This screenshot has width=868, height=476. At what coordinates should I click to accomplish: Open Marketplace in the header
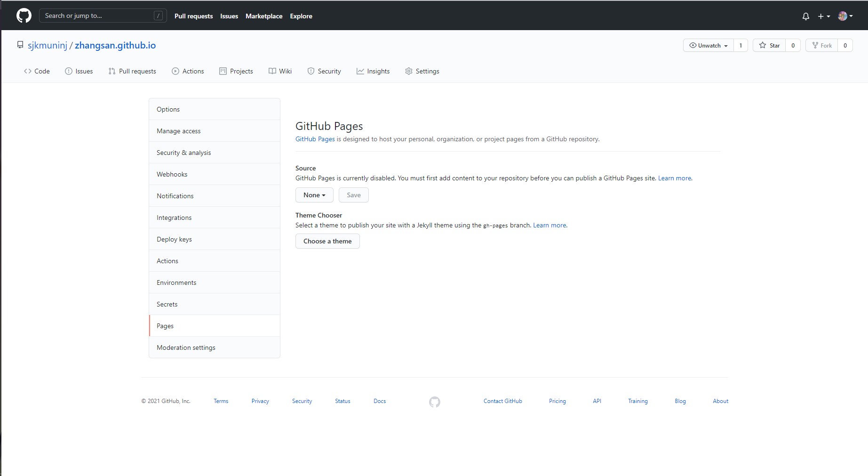(x=264, y=16)
